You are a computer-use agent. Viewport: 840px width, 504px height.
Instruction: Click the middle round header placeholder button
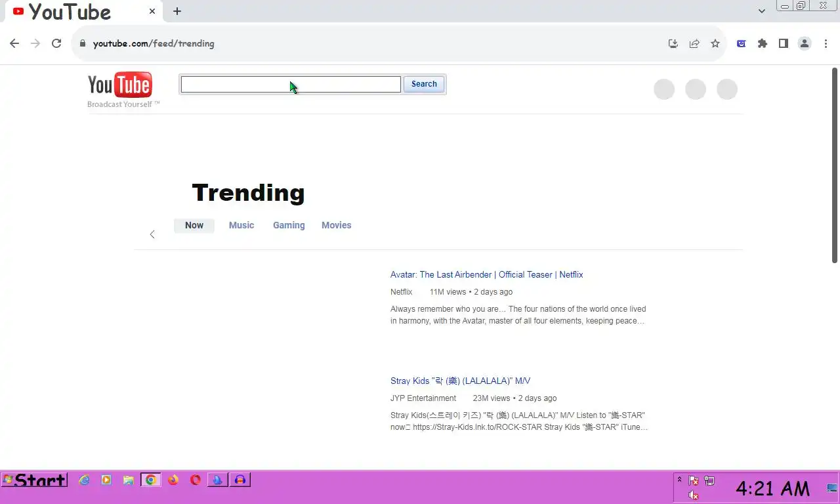[696, 89]
